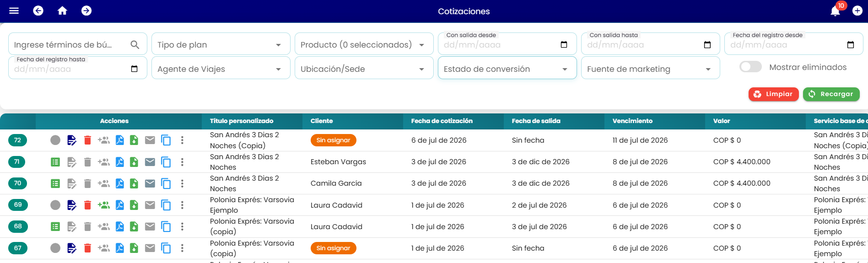
Task: Email quotation 71
Action: [150, 162]
